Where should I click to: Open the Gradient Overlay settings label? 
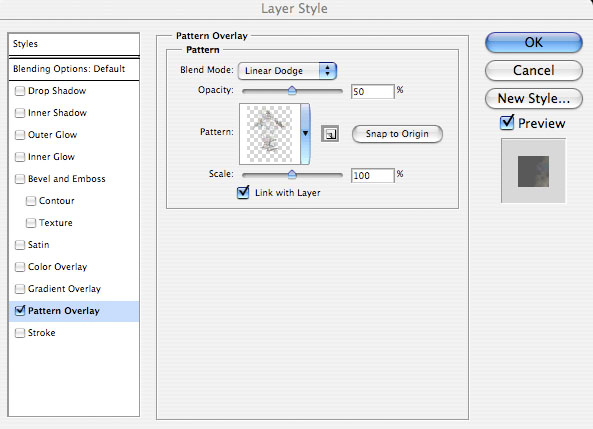tap(64, 289)
